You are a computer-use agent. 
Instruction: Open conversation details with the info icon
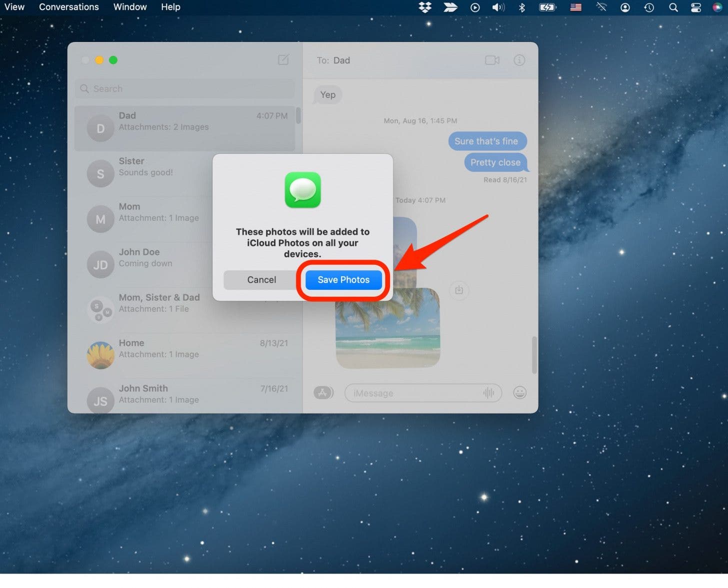519,60
